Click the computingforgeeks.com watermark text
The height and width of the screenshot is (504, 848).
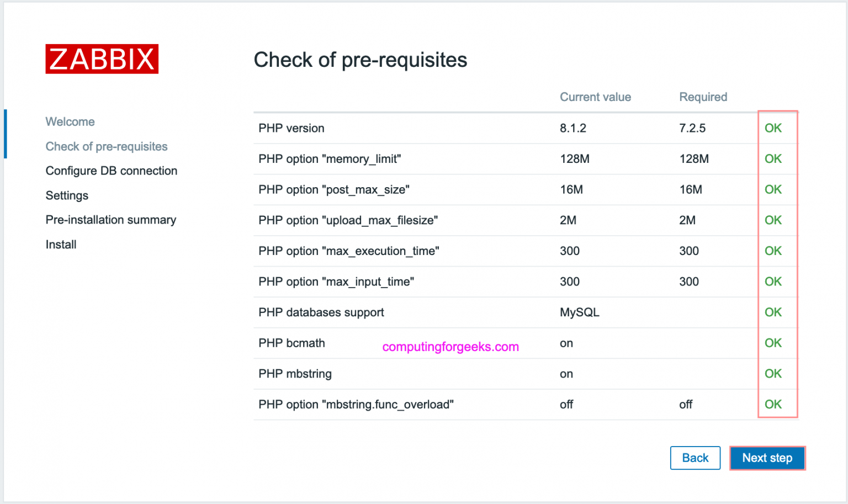tap(451, 347)
